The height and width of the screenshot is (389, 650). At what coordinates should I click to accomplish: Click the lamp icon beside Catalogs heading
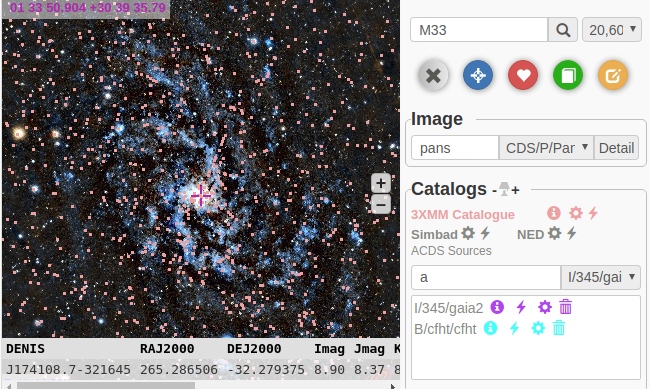504,189
